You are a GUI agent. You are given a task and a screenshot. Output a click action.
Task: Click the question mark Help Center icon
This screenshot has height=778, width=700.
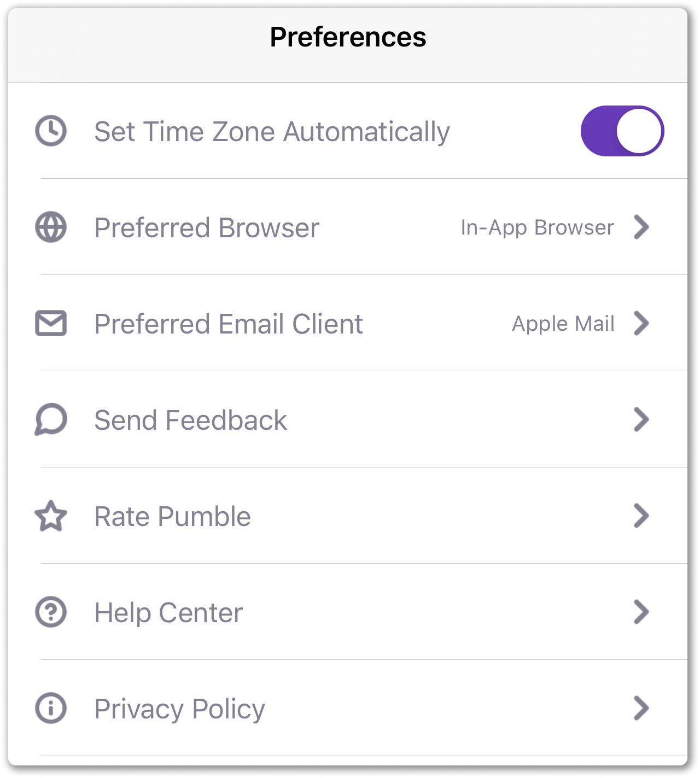pos(51,612)
